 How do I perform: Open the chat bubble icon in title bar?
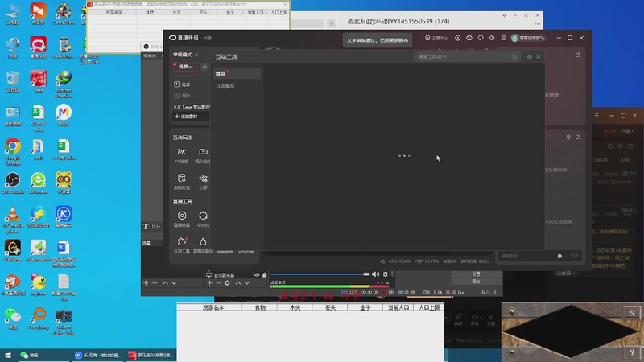point(481,38)
